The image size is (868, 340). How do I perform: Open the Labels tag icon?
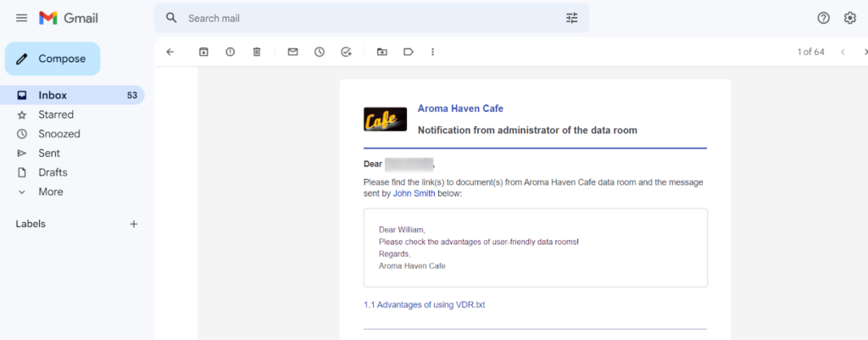408,52
